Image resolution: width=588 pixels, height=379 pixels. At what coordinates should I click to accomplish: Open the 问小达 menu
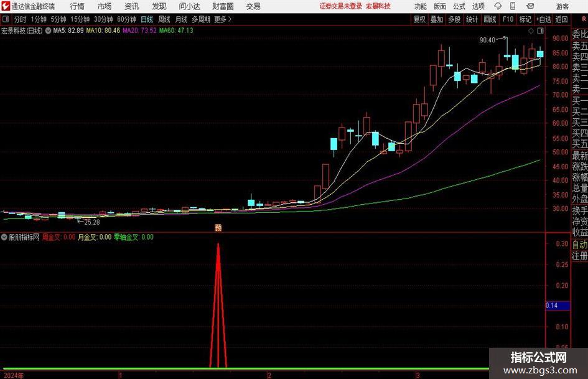pyautogui.click(x=189, y=6)
